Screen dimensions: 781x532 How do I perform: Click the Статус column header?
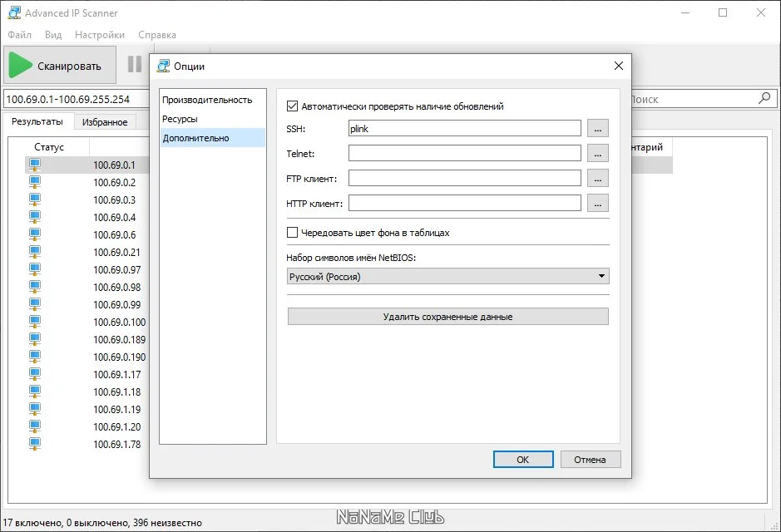[49, 147]
